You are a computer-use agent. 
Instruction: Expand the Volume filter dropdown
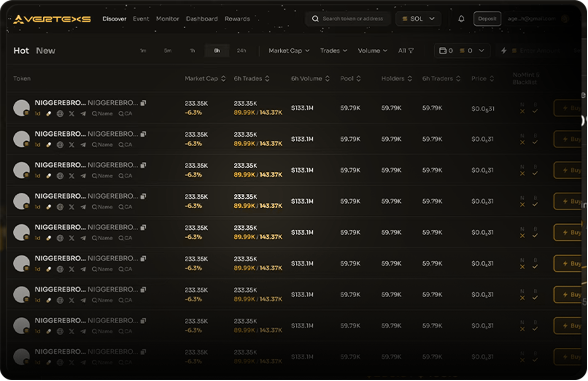pos(372,51)
